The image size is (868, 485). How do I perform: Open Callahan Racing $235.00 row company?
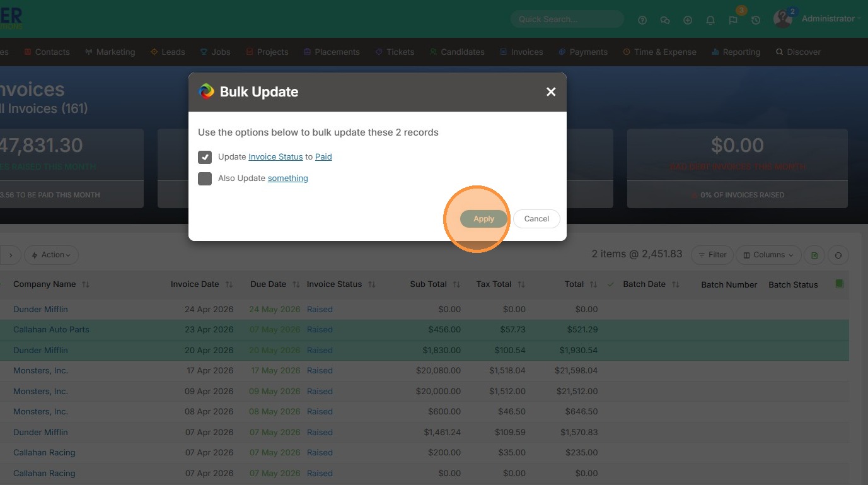[x=44, y=452]
